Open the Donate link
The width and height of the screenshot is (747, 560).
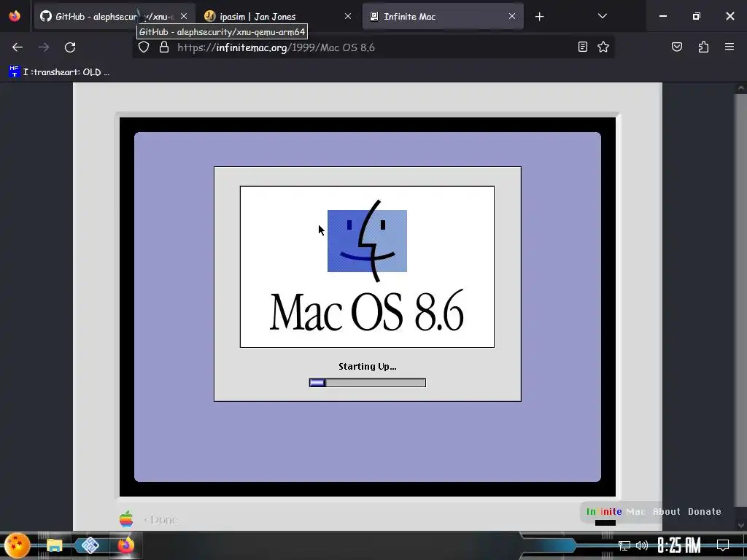704,512
